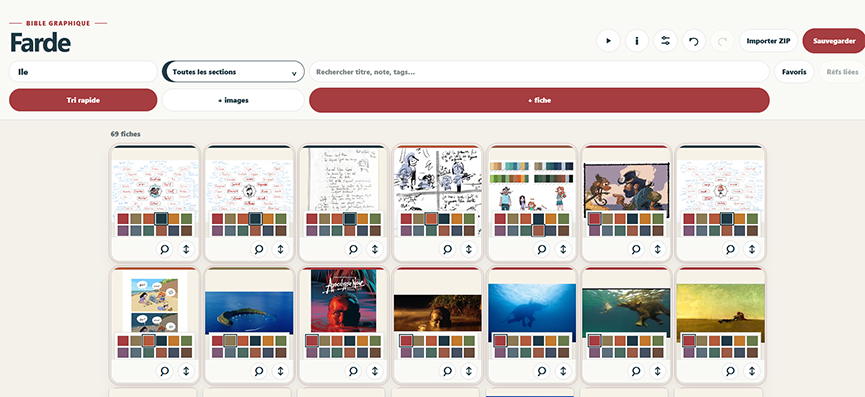The height and width of the screenshot is (397, 865).
Task: Add a new card with + fiche
Action: (539, 100)
